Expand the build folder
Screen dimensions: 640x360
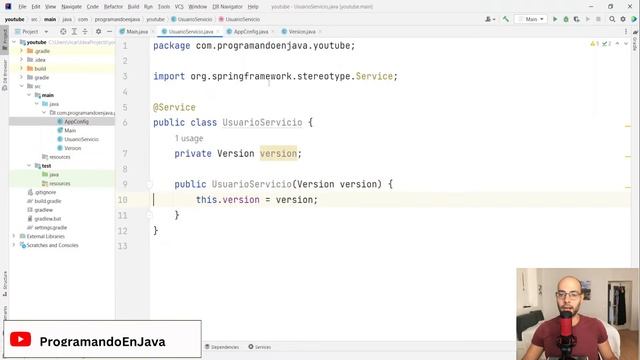[22, 69]
